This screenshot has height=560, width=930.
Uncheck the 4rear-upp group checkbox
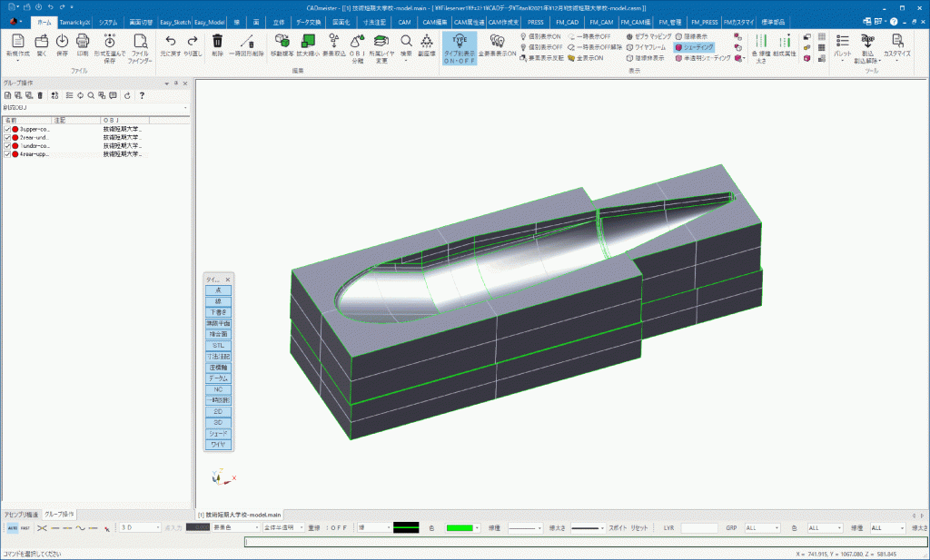coord(7,154)
